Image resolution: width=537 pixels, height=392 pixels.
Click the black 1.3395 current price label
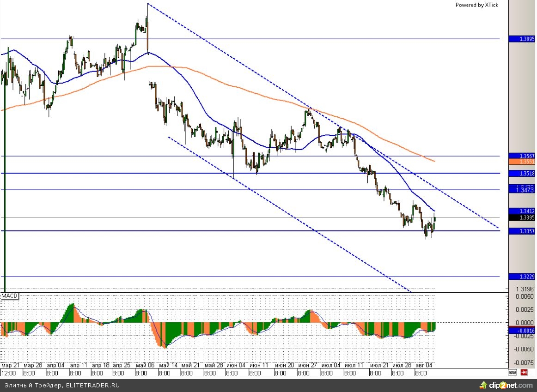click(x=521, y=217)
